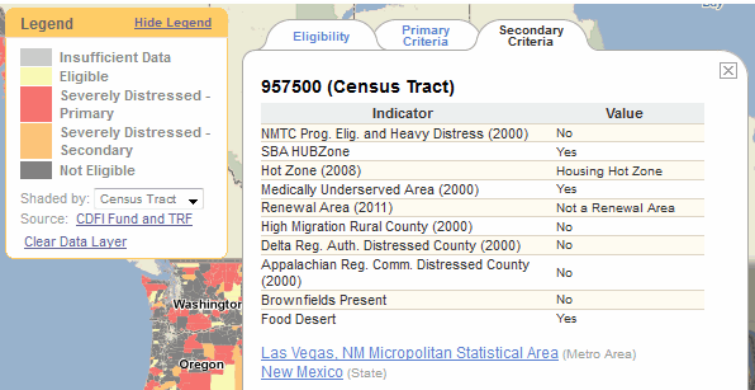Click the Insufficient Data gray swatch
Viewport: 755px width, 390px height.
tap(36, 57)
